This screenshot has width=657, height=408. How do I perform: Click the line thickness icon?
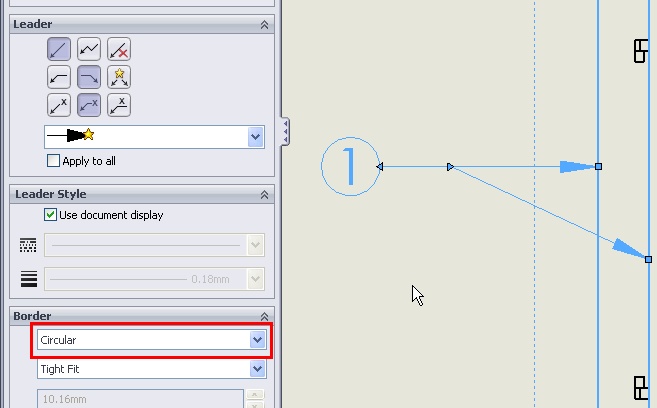(x=29, y=279)
